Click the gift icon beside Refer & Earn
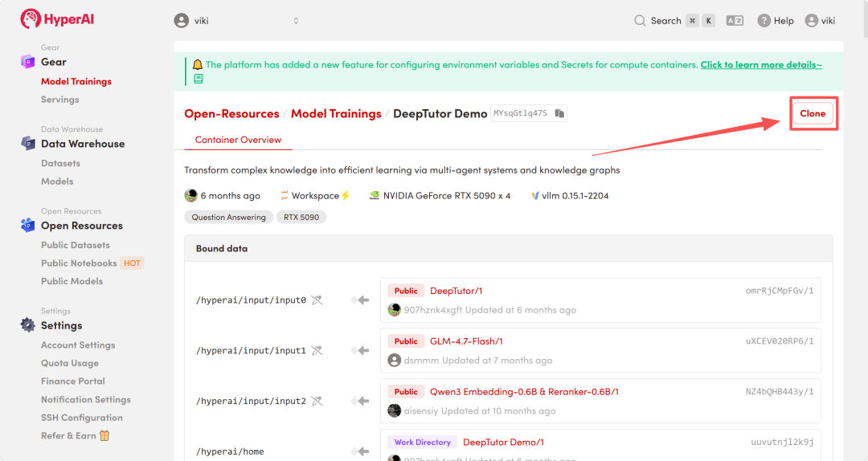868x461 pixels. 104,435
